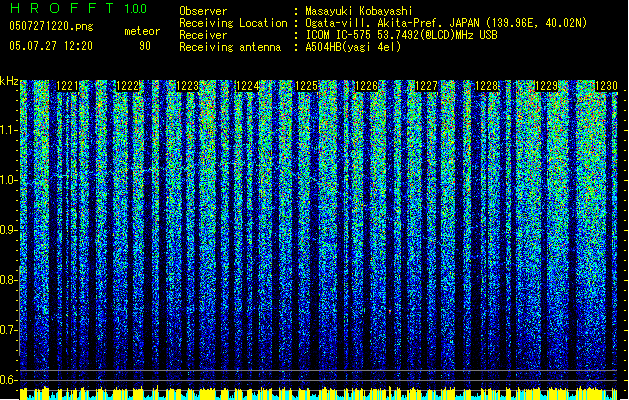
Task: Click the 1227 time marker
Action: [x=426, y=86]
